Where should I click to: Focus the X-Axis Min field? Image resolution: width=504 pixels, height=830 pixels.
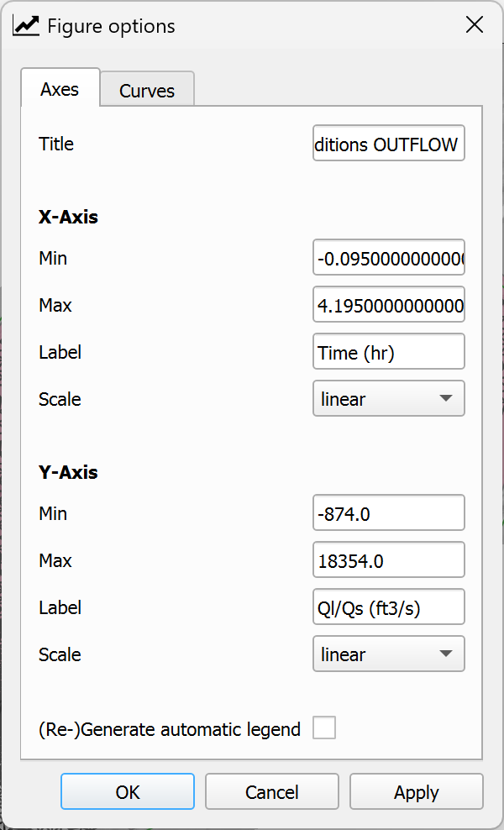pos(388,258)
